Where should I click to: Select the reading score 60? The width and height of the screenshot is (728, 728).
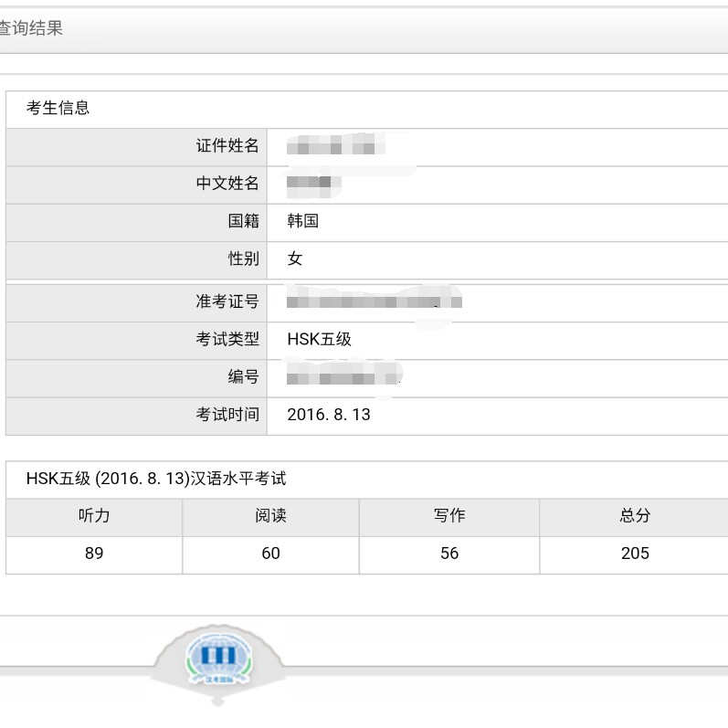pyautogui.click(x=270, y=554)
